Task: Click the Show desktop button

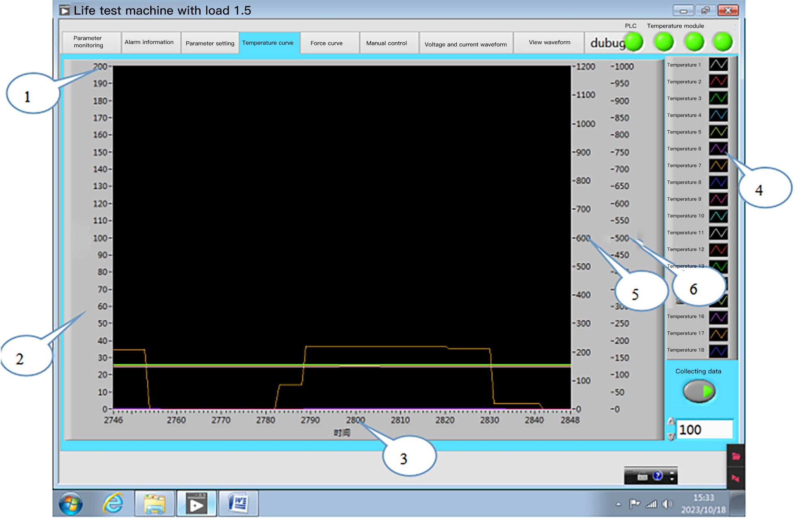Action: tap(738, 504)
